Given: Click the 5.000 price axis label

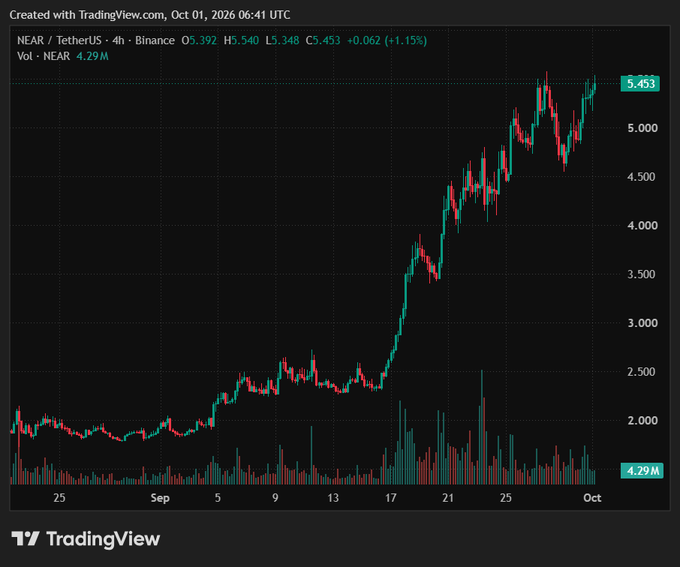Looking at the screenshot, I should point(642,128).
